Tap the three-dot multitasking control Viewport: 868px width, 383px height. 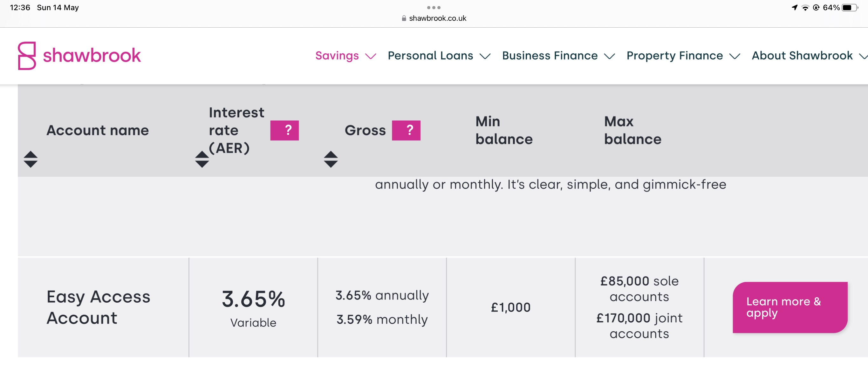[x=434, y=7]
